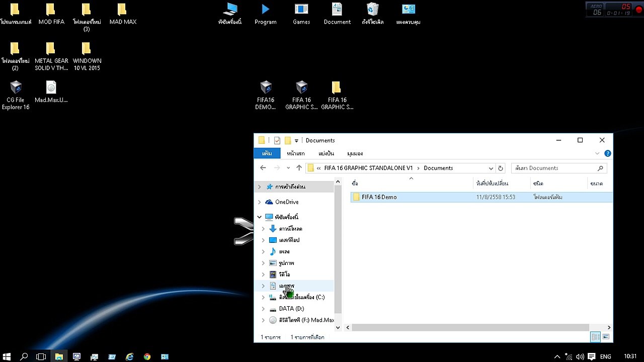Open the second ribbon tab (Home)

pos(296,153)
